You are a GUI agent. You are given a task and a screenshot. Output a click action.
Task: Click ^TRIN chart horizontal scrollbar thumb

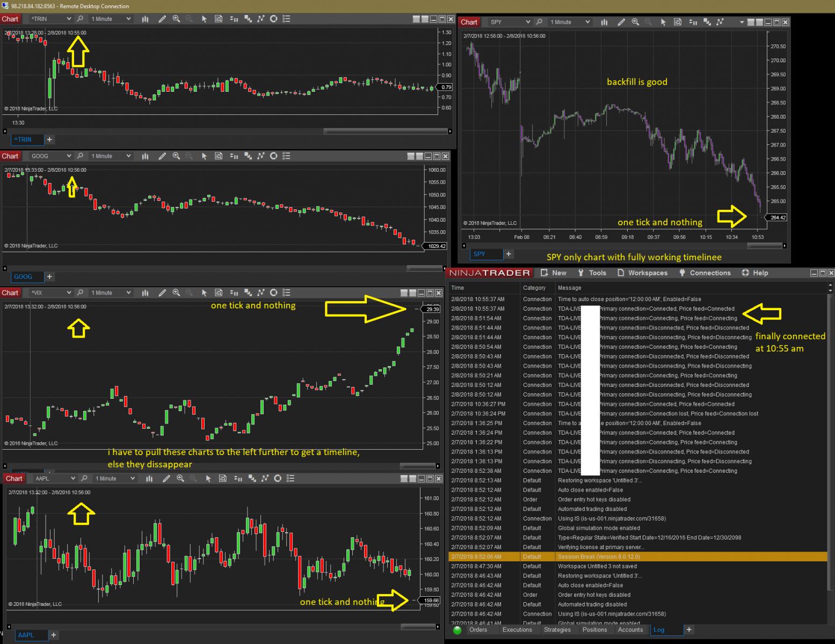tap(386, 131)
